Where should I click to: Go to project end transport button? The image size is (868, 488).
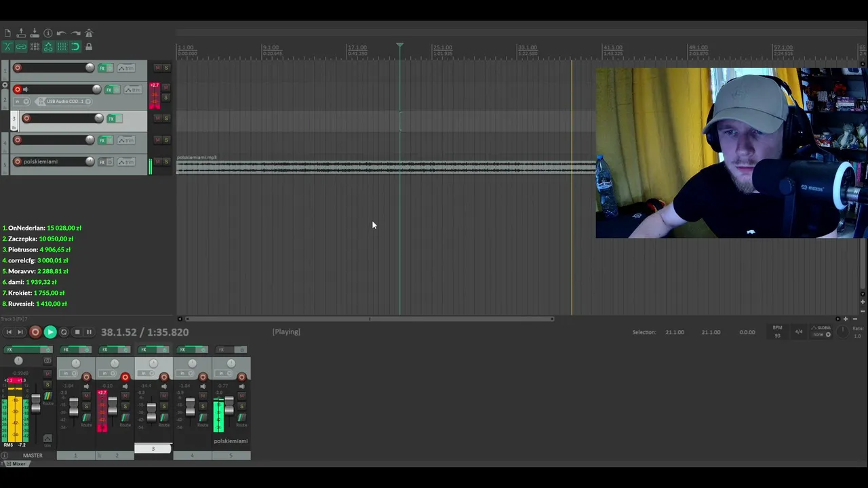(20, 332)
